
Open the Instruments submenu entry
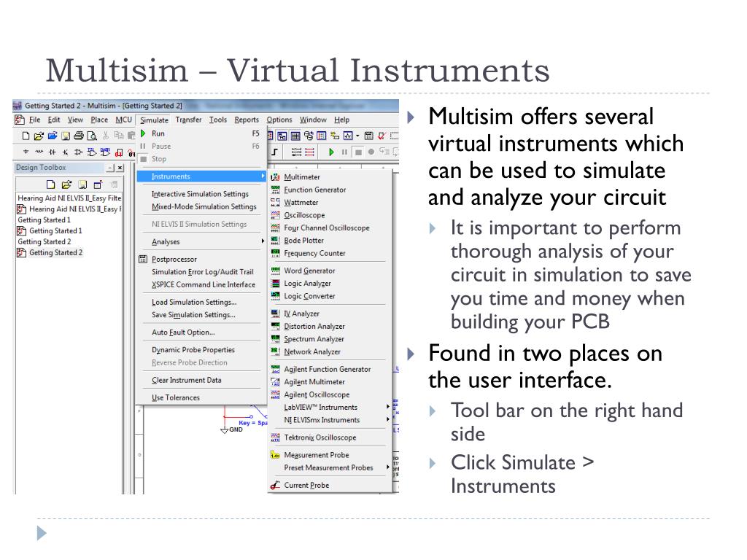click(x=201, y=176)
